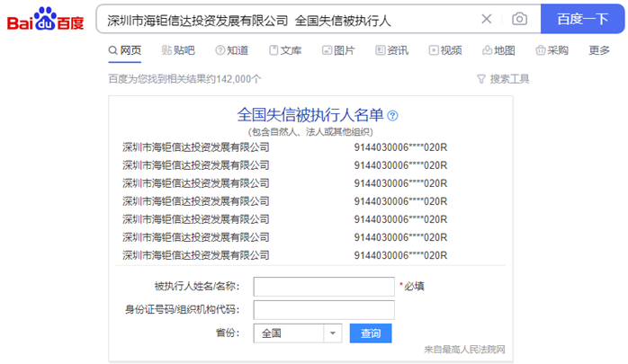Open the 省份 dropdown showing 全国
Image resolution: width=628 pixels, height=364 pixels.
click(298, 333)
